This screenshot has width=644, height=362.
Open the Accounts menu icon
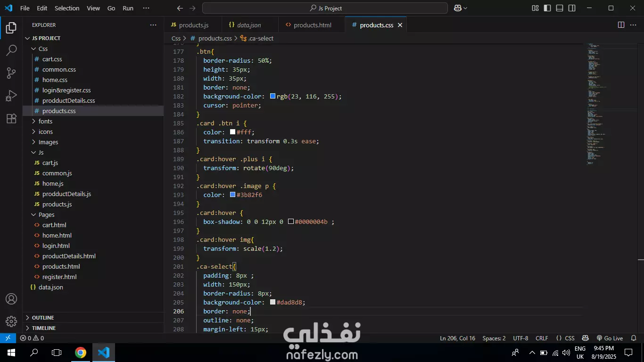[x=11, y=299]
